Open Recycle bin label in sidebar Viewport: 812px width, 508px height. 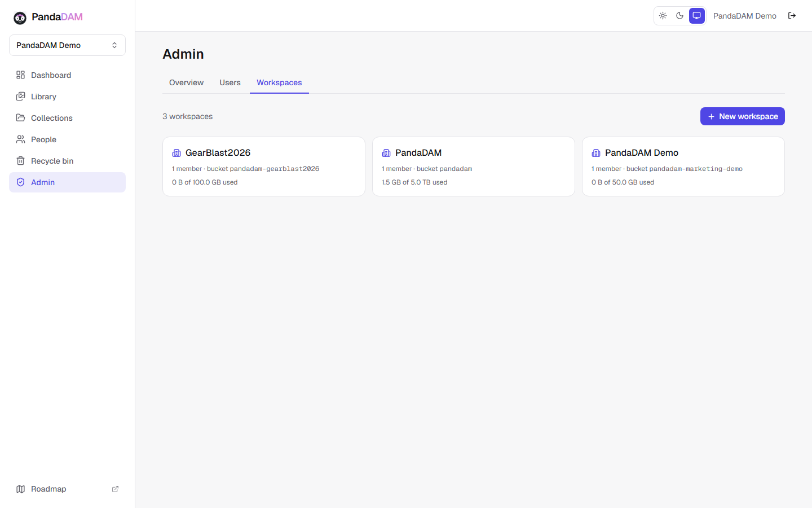pyautogui.click(x=52, y=161)
